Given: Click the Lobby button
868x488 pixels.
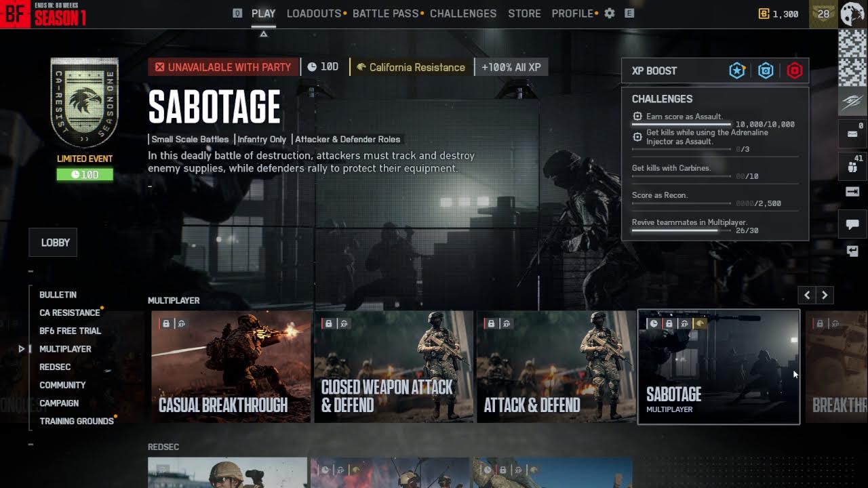Looking at the screenshot, I should point(53,243).
